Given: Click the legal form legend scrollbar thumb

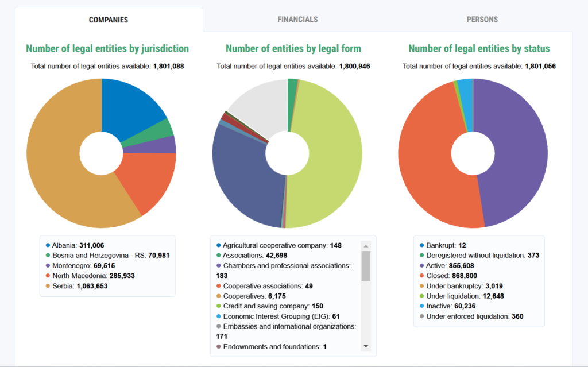Looking at the screenshot, I should [366, 266].
